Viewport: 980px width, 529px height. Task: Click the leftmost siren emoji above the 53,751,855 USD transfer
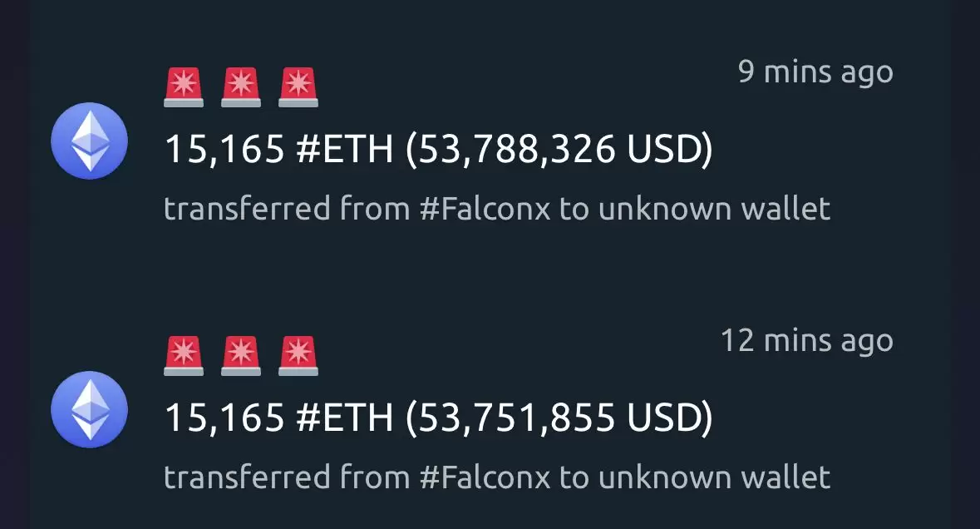click(x=184, y=356)
